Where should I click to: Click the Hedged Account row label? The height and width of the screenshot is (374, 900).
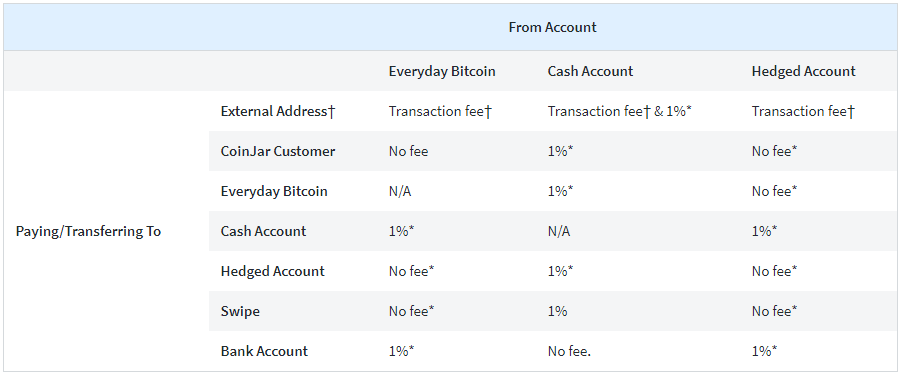[x=273, y=271]
